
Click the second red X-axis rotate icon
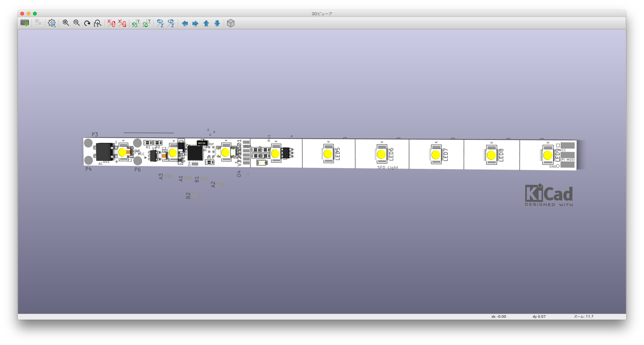tap(122, 23)
